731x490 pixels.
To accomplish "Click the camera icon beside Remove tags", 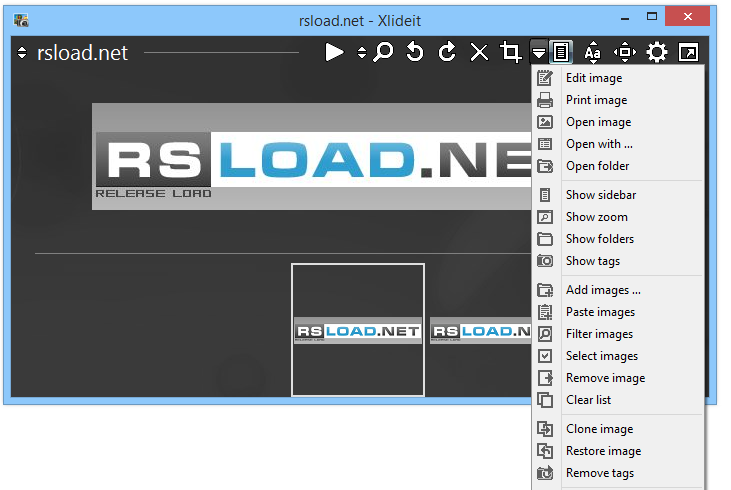I will pos(545,473).
